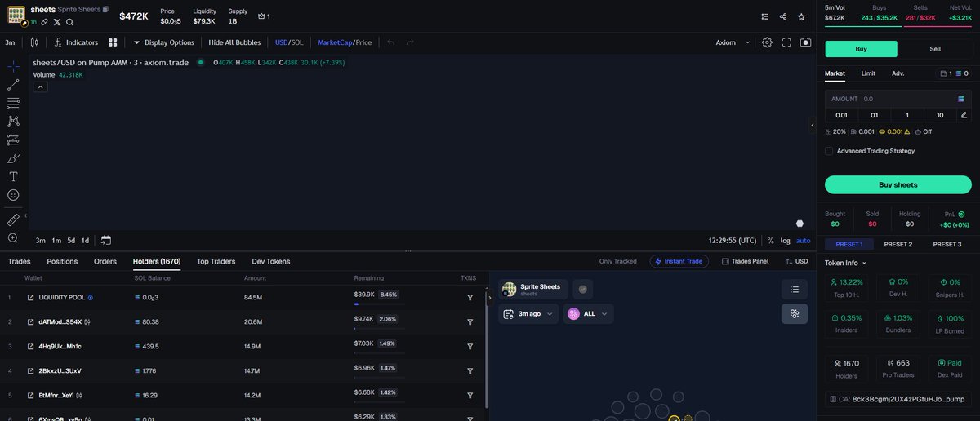The width and height of the screenshot is (980, 421).
Task: Toggle the percent scale on chart
Action: coord(770,241)
